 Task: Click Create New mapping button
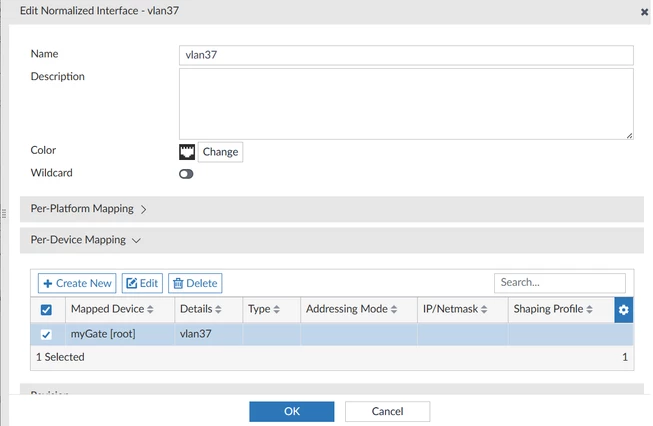(77, 283)
